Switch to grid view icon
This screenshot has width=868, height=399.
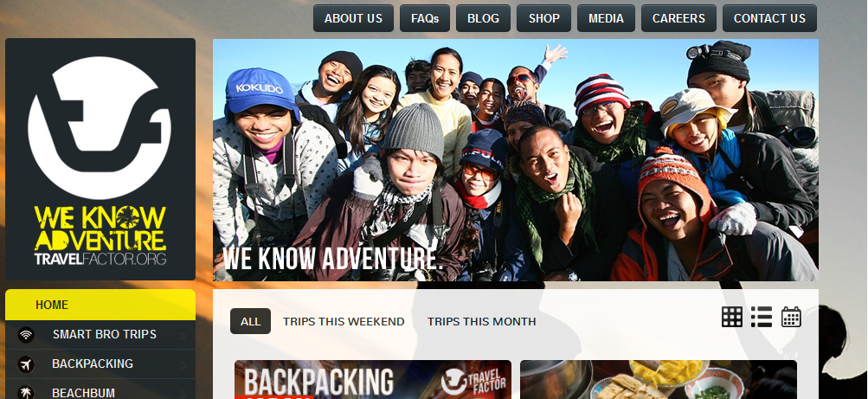pyautogui.click(x=732, y=317)
